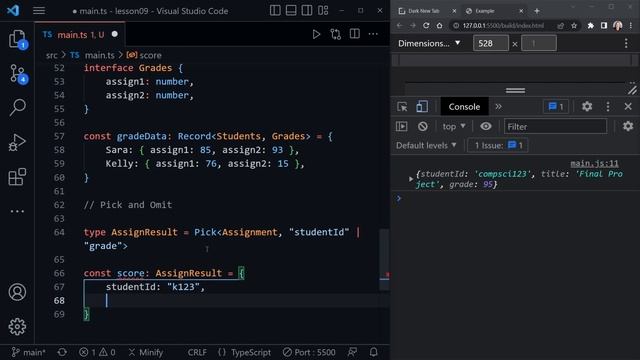Open DevTools settings gear
The image size is (640, 360).
[x=587, y=107]
